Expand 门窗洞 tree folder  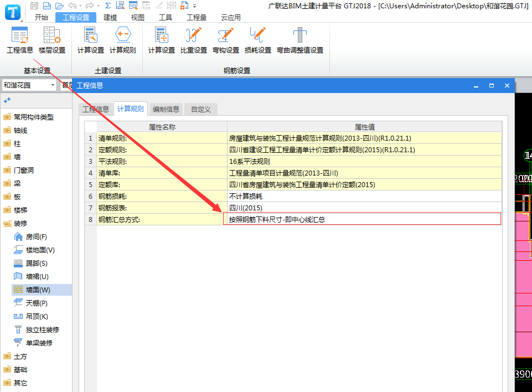(x=7, y=171)
